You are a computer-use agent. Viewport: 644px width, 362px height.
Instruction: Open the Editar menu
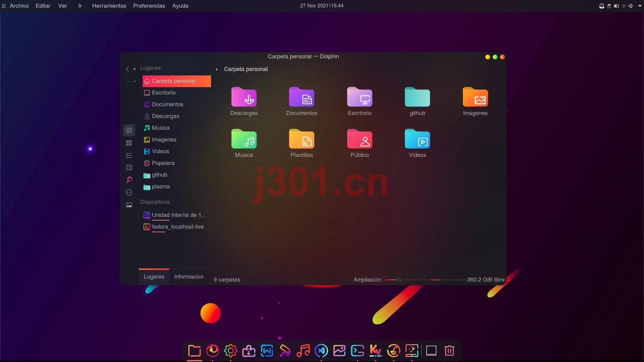[x=43, y=6]
